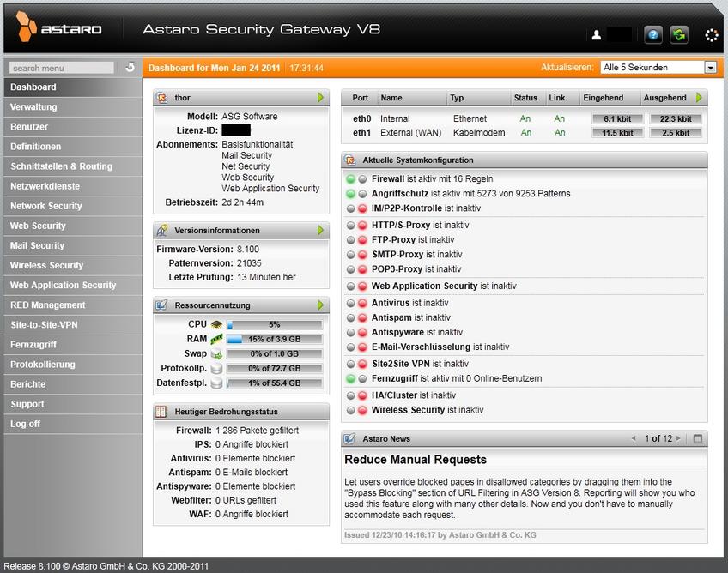Click Log off in sidebar
This screenshot has height=573, width=728.
click(x=73, y=424)
